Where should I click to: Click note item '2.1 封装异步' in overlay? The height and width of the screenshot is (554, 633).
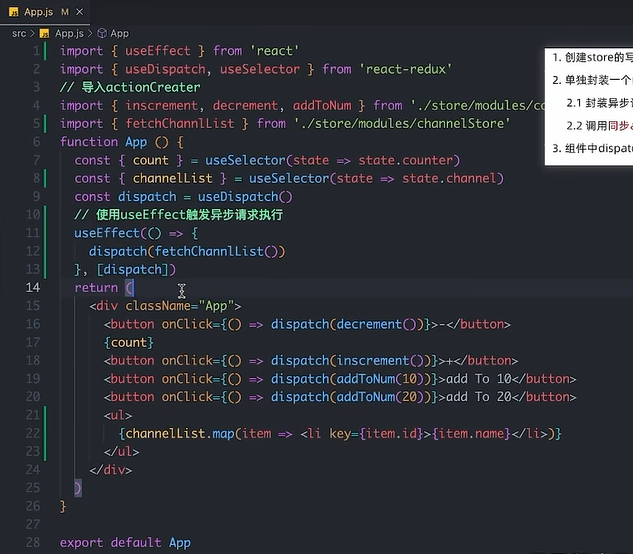pyautogui.click(x=599, y=103)
